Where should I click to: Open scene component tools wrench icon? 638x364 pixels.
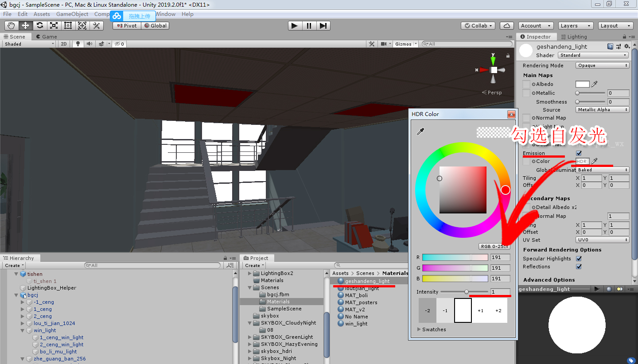pyautogui.click(x=372, y=44)
